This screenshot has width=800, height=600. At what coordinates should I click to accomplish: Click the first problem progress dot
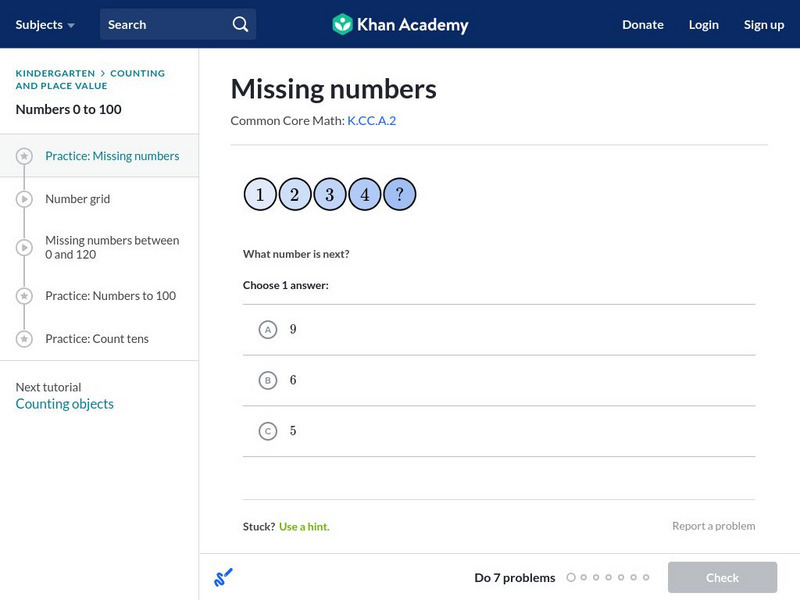571,577
